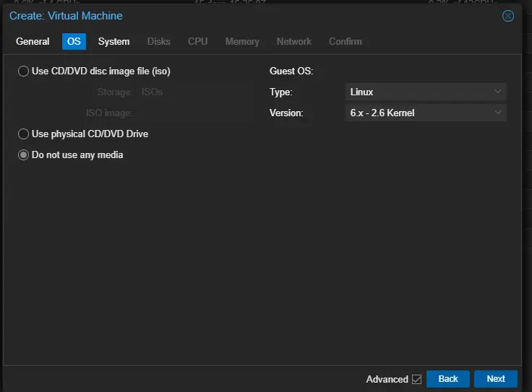The width and height of the screenshot is (532, 392).
Task: Open the Version dropdown arrow
Action: tap(498, 113)
